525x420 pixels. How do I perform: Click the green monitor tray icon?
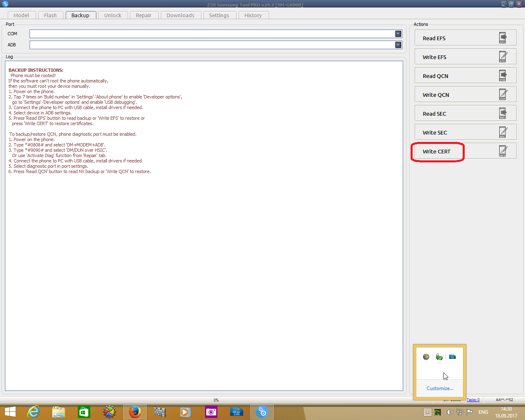pos(438,412)
